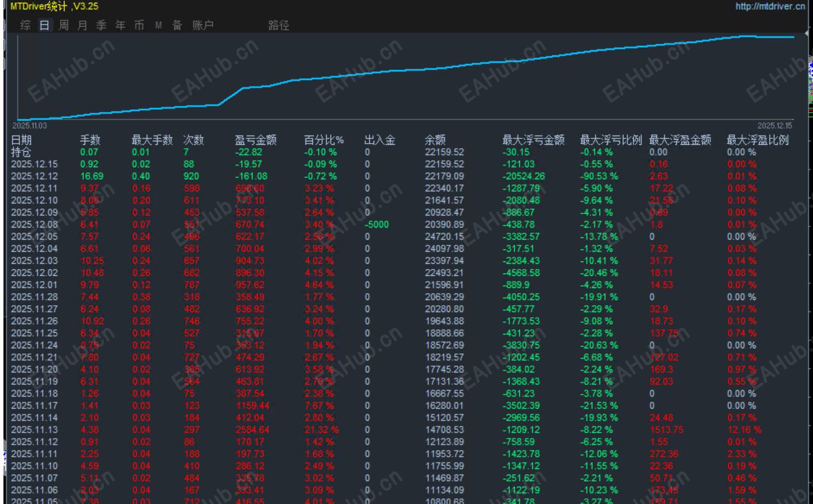
Task: Click the -5000 withdrawal value
Action: (x=377, y=225)
